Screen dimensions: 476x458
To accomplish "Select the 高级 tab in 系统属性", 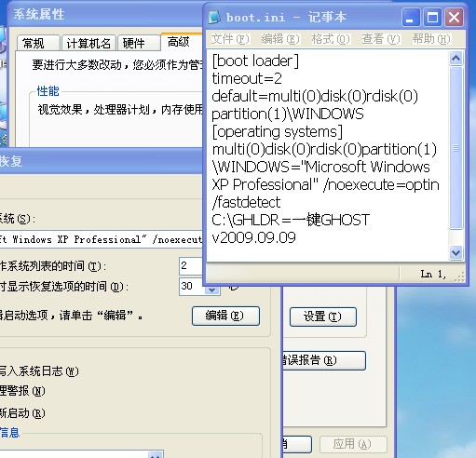I will 182,42.
